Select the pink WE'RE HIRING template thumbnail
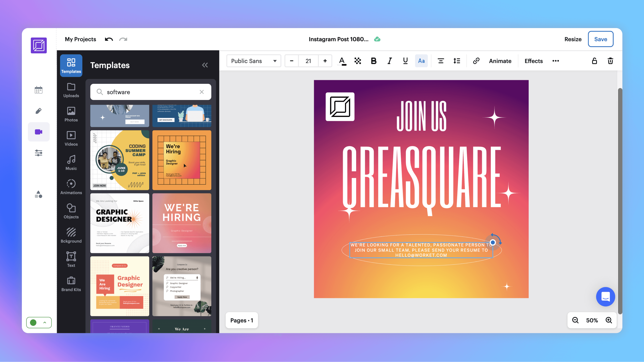The width and height of the screenshot is (644, 362). pyautogui.click(x=182, y=223)
